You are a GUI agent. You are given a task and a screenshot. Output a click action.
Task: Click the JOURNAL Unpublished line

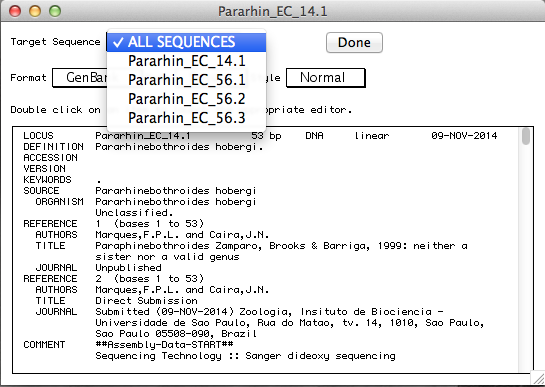(x=98, y=268)
